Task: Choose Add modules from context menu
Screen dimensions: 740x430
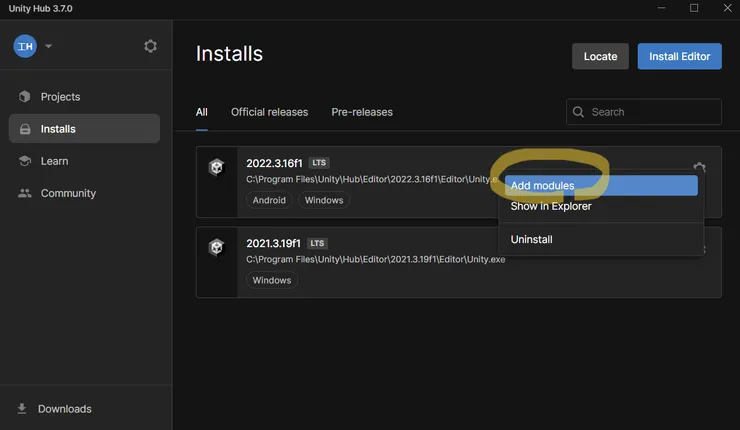Action: tap(601, 185)
